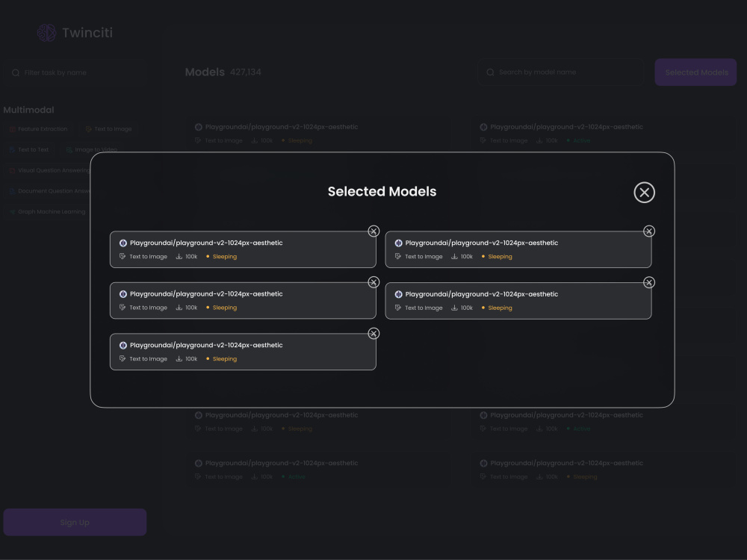Remove the top-left selected model card
This screenshot has width=747, height=560.
pyautogui.click(x=373, y=231)
